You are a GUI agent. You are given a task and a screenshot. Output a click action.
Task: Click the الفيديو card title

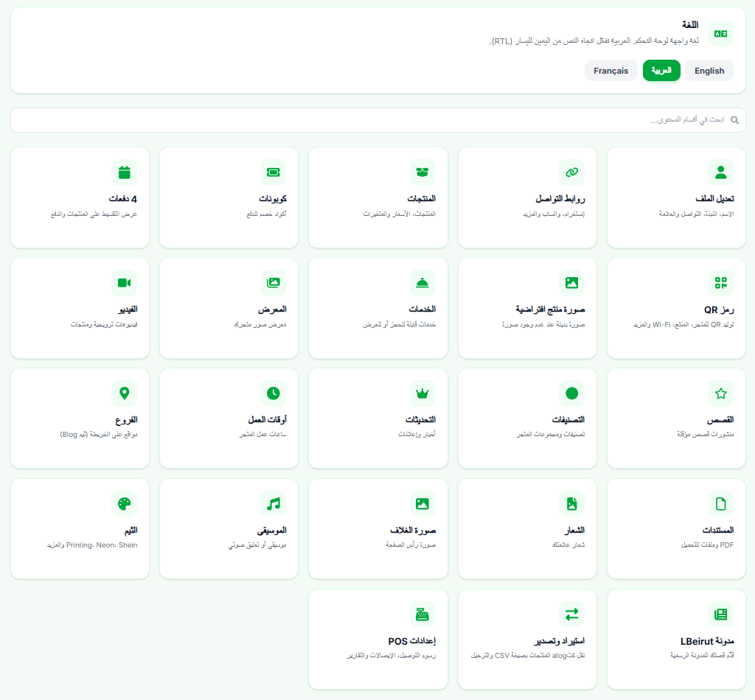coord(128,309)
